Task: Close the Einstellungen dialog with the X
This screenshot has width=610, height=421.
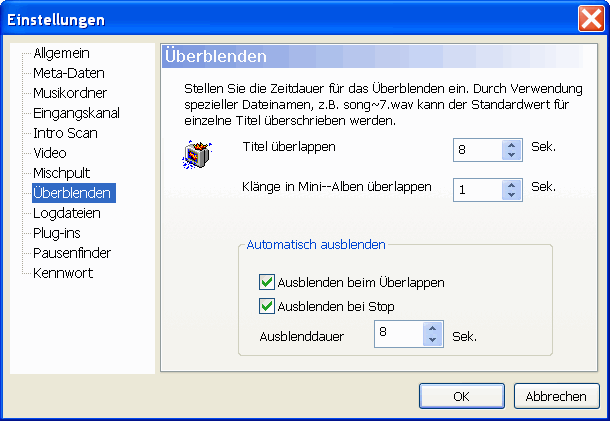Action: point(590,19)
